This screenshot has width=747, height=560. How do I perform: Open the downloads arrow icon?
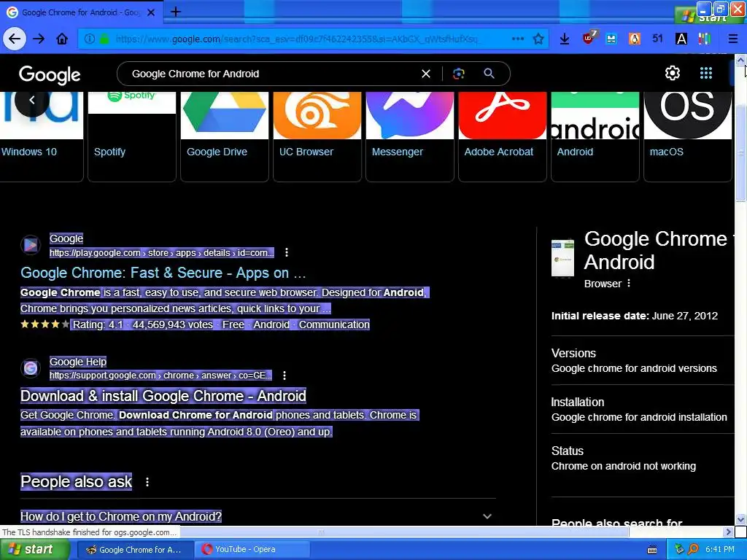565,39
